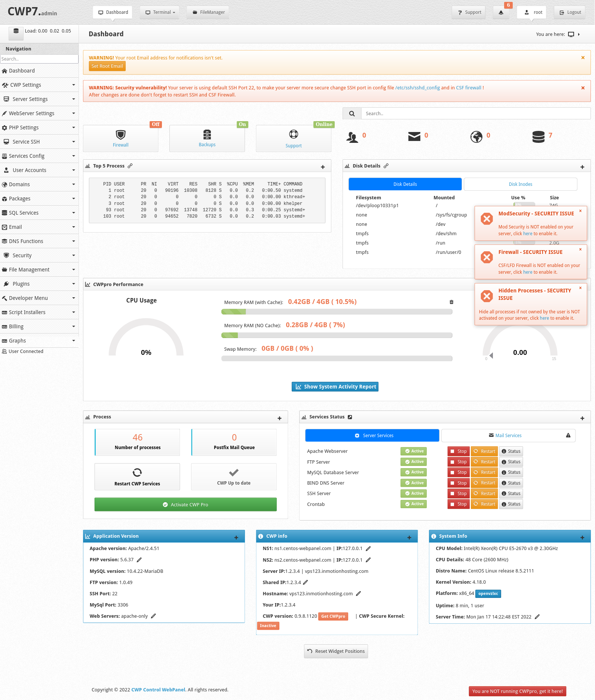Stop the SSH Server service
The width and height of the screenshot is (595, 700).
(458, 494)
